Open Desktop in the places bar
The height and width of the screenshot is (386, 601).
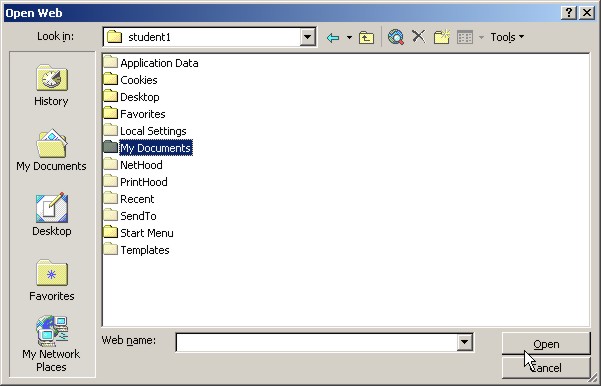pyautogui.click(x=51, y=215)
